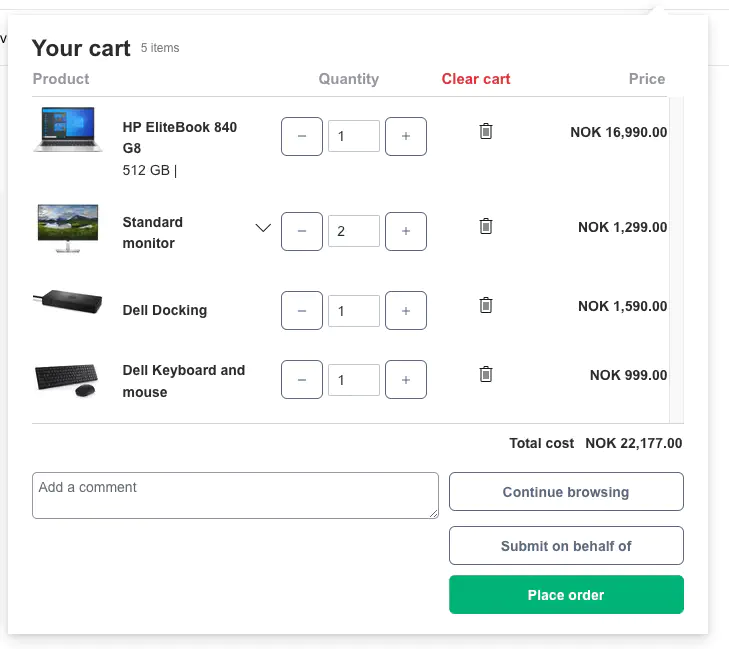The height and width of the screenshot is (649, 729).
Task: Increase Dell Docking quantity with plus
Action: pyautogui.click(x=406, y=311)
